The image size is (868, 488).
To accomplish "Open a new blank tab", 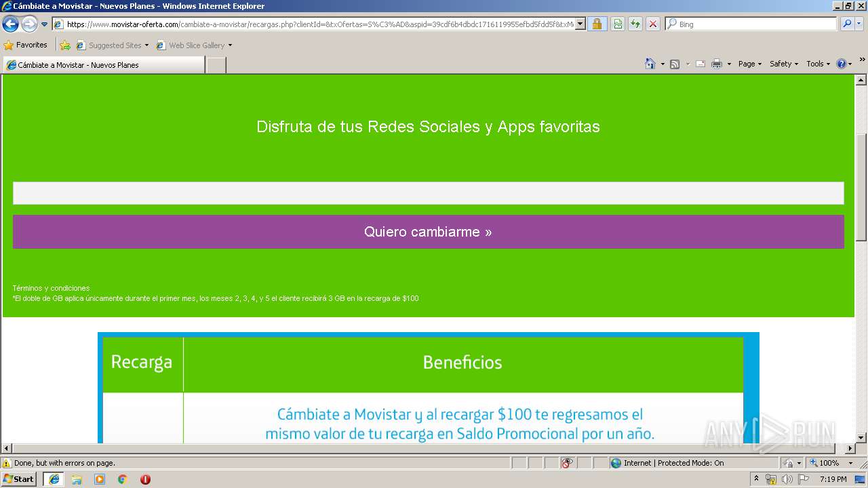I will tap(216, 65).
